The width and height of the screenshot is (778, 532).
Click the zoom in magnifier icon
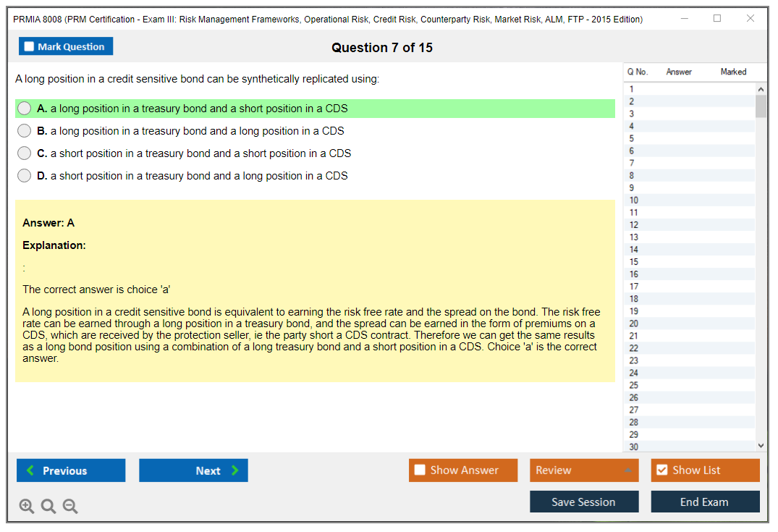(x=26, y=507)
